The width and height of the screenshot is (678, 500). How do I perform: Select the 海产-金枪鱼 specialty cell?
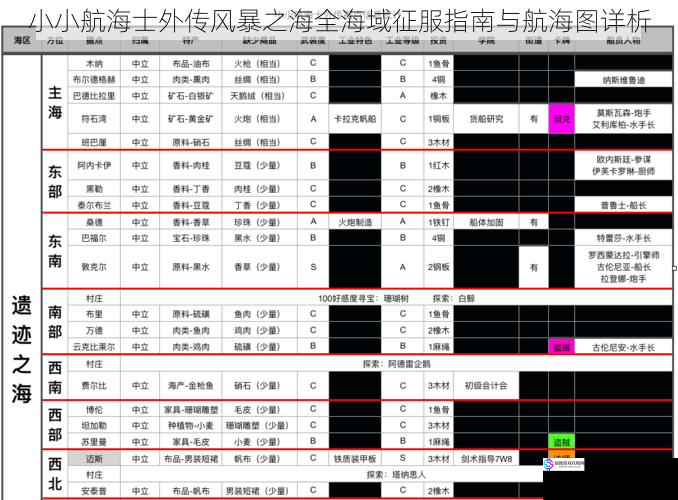(191, 385)
